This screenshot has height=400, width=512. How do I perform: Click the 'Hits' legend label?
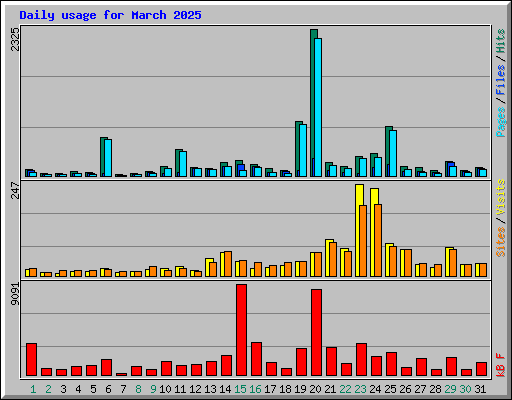pyautogui.click(x=500, y=41)
